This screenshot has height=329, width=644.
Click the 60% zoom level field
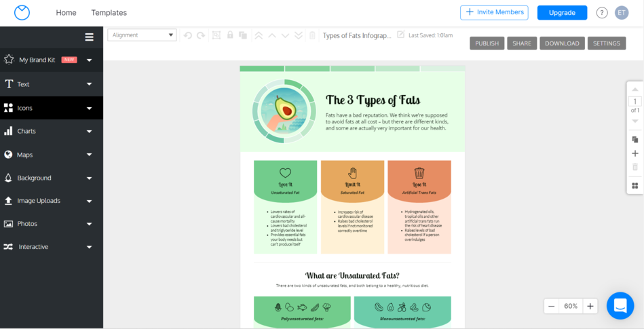(x=571, y=306)
